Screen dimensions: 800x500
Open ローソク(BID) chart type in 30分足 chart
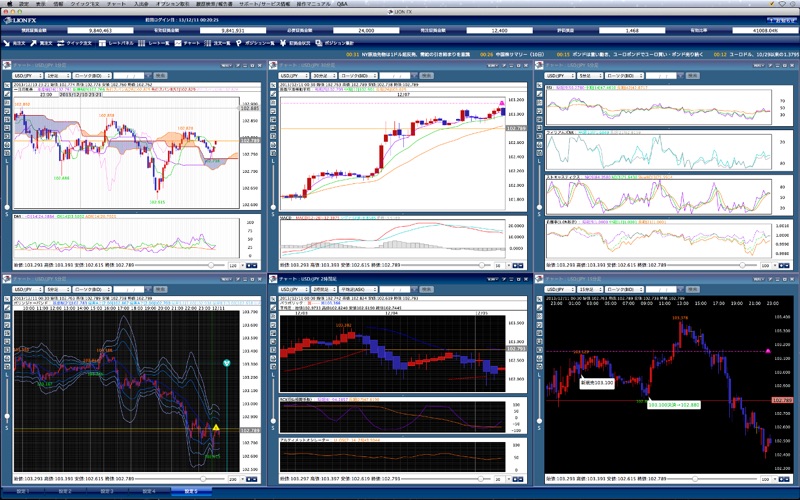click(x=358, y=76)
